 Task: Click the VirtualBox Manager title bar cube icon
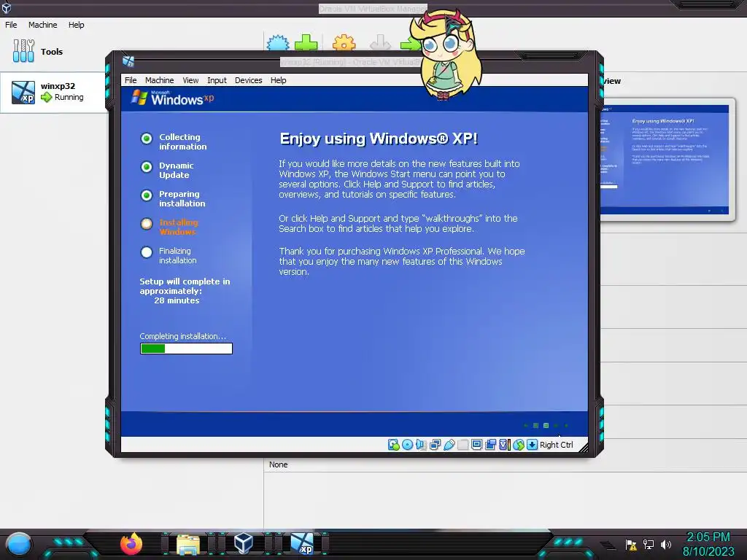point(6,8)
